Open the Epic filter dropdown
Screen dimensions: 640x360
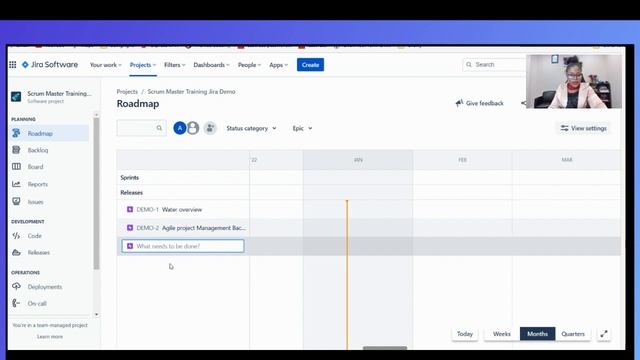pyautogui.click(x=302, y=128)
